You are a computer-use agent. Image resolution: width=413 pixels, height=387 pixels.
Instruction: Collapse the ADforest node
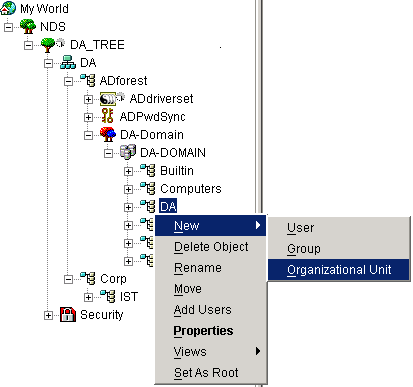pos(68,81)
